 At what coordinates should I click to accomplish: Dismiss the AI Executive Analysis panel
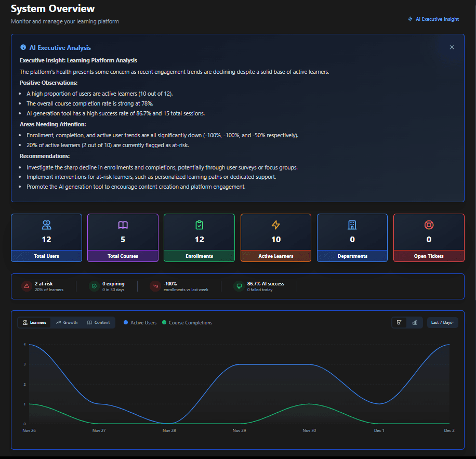coord(452,47)
